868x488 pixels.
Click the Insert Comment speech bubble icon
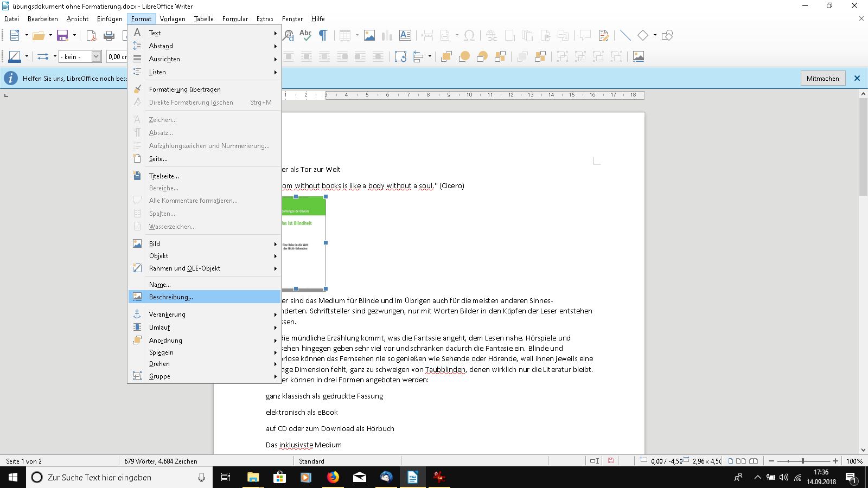point(585,36)
